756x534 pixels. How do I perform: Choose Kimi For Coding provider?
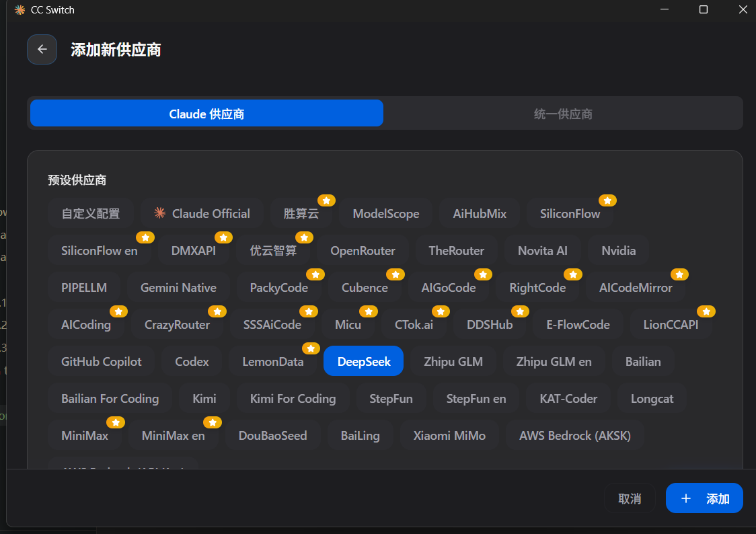click(293, 399)
